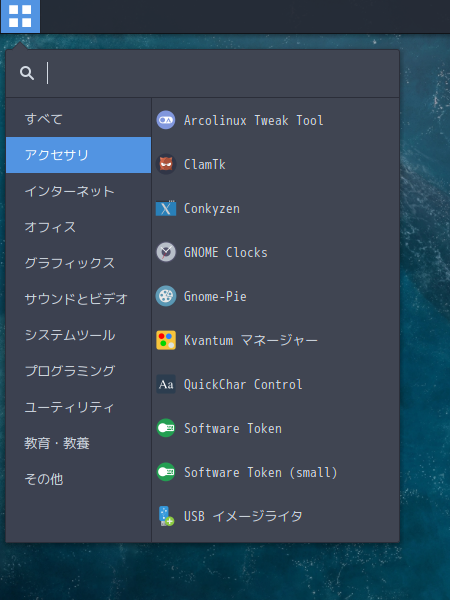Open the オフィス category

click(x=78, y=227)
